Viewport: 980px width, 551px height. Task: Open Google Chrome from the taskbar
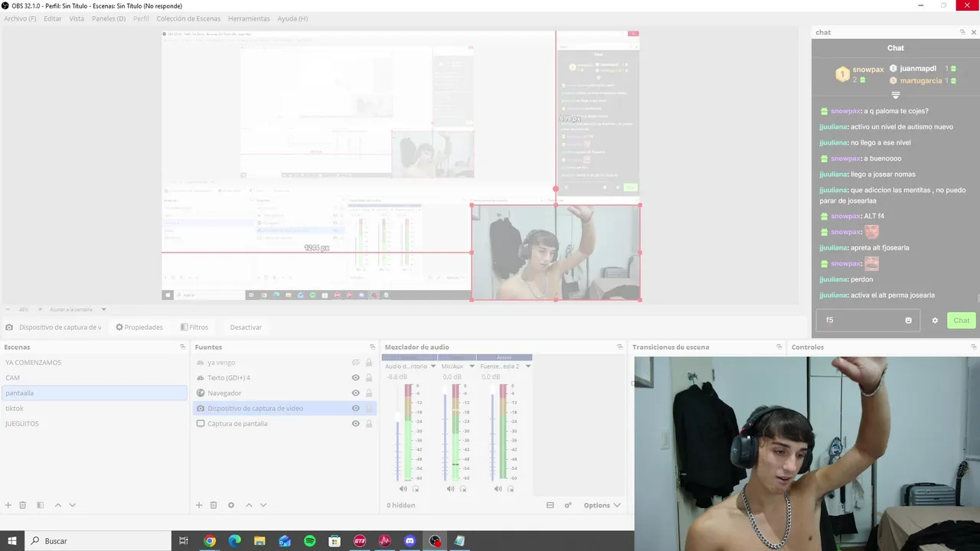[x=210, y=541]
